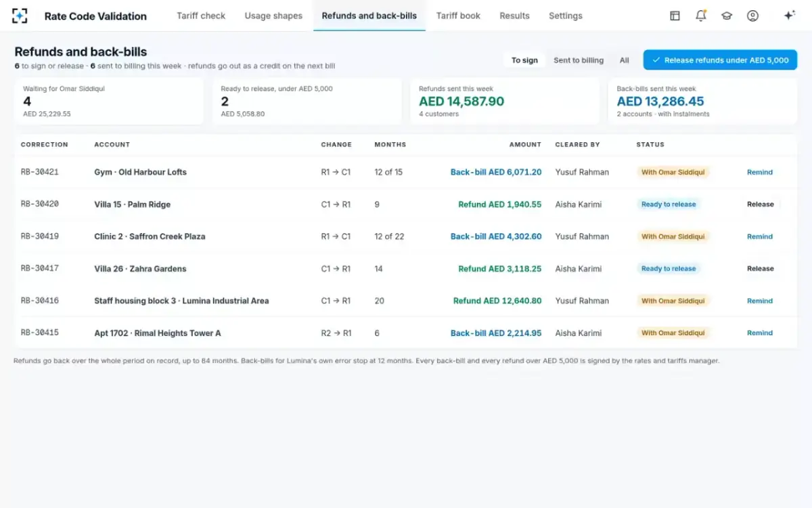The width and height of the screenshot is (812, 508).
Task: Go to the Results tab
Action: (x=514, y=16)
